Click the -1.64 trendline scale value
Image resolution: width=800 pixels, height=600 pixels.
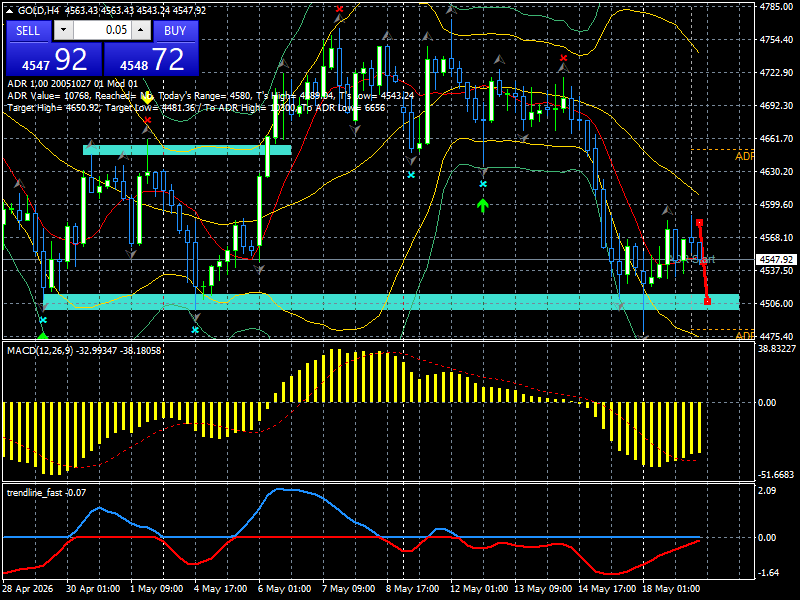point(768,572)
